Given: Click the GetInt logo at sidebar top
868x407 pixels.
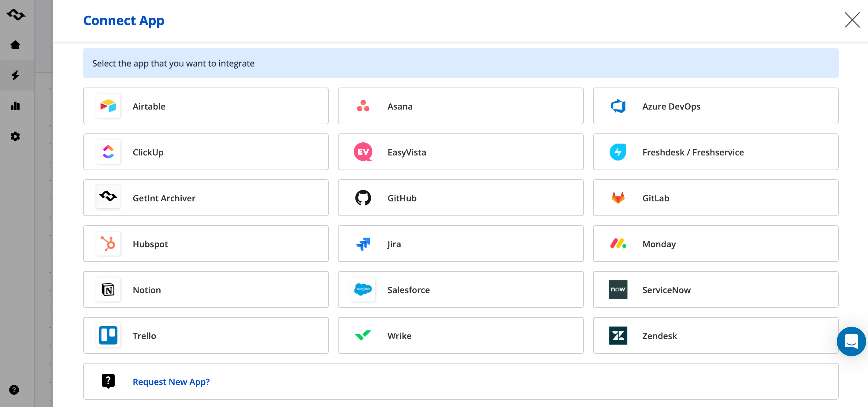Looking at the screenshot, I should click(16, 14).
